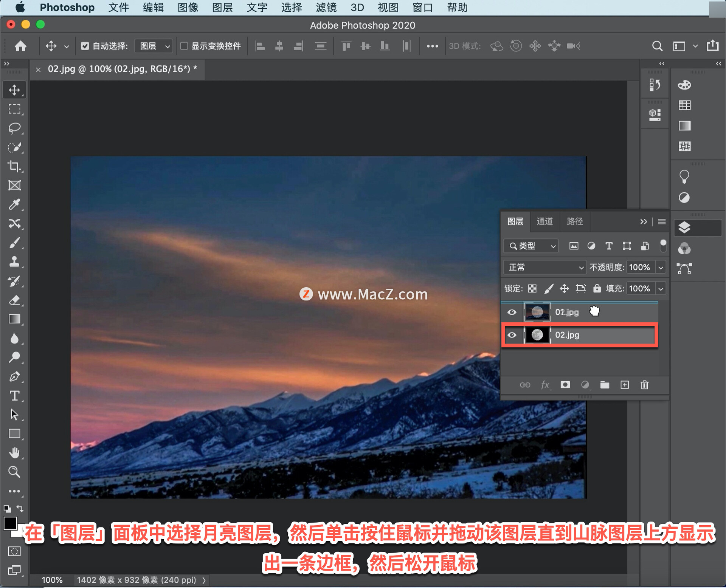
Task: Add layer mask from Layers panel footer
Action: (565, 385)
